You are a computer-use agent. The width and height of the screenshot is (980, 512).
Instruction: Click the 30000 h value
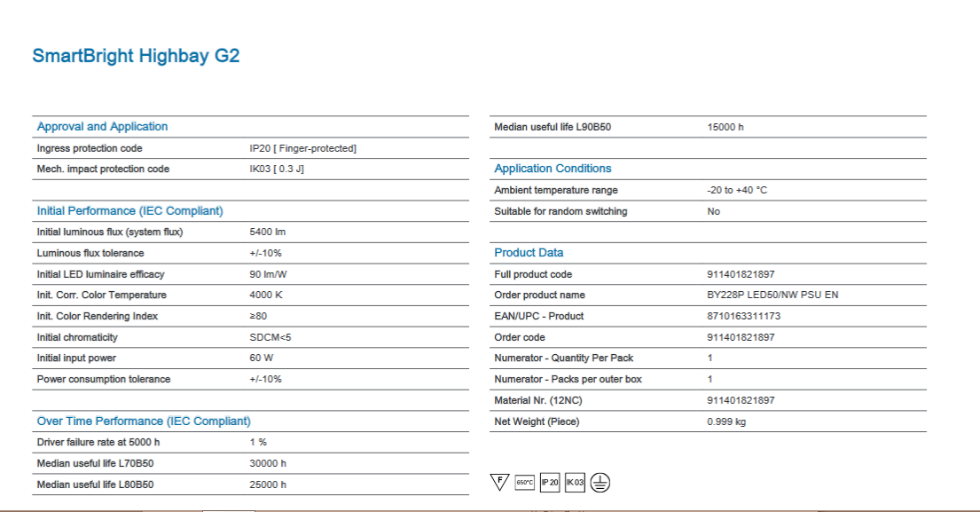point(268,463)
